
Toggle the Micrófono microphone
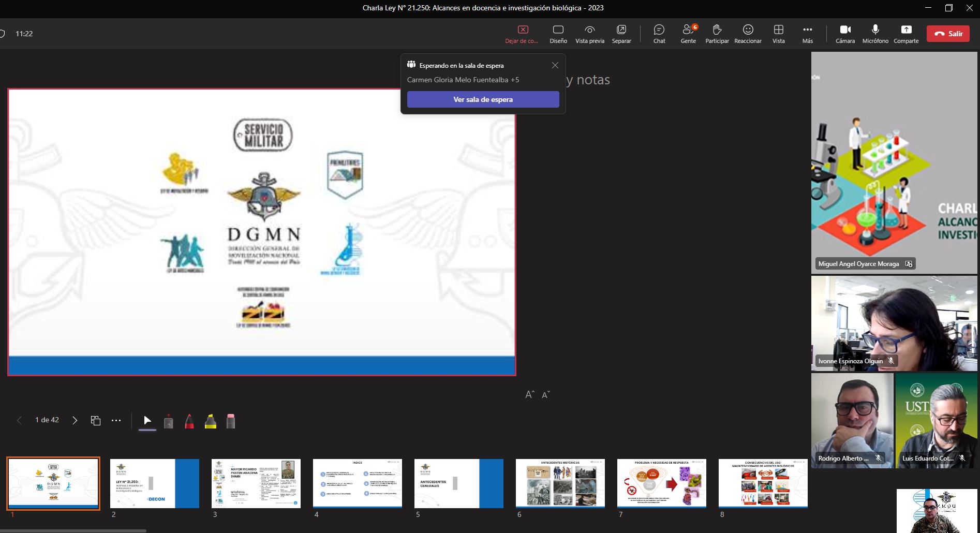(875, 34)
